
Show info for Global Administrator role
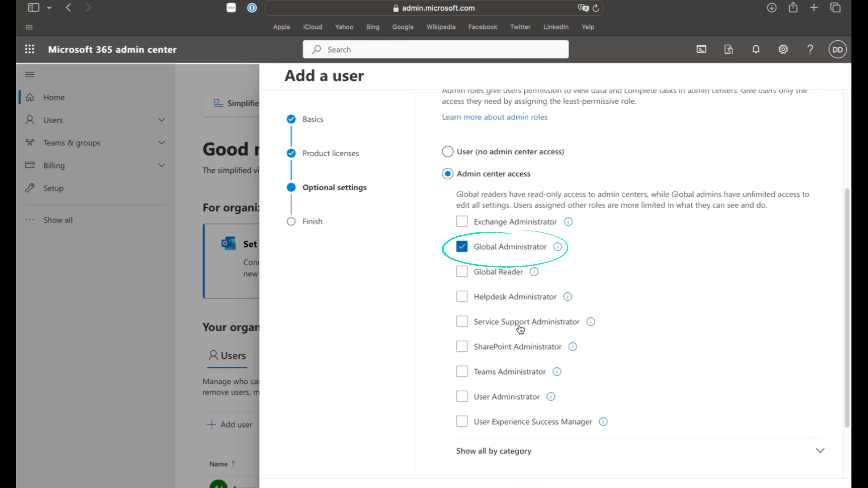558,247
